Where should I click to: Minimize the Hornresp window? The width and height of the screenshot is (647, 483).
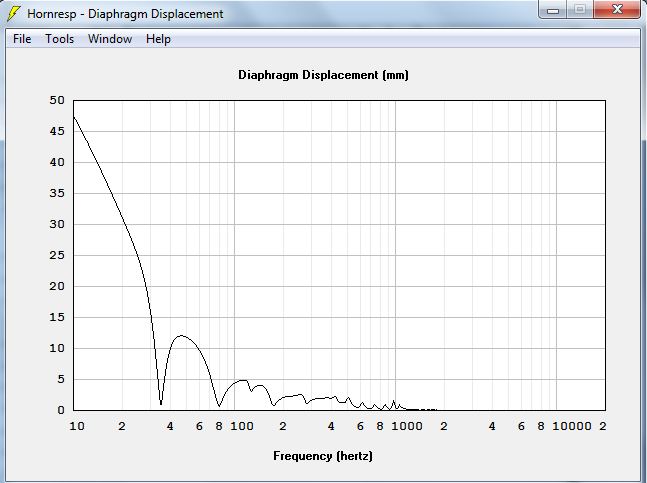(553, 10)
